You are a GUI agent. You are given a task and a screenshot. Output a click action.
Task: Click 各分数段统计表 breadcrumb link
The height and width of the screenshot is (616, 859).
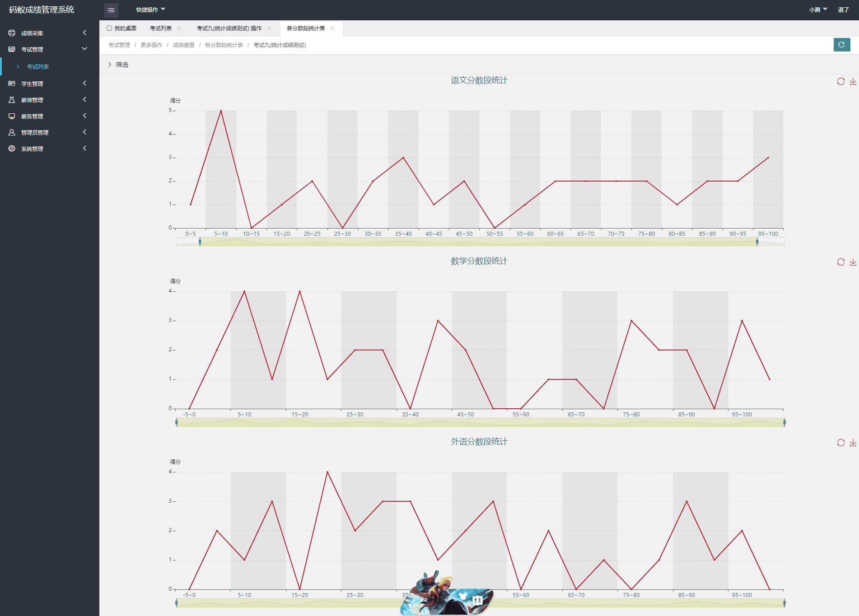224,45
